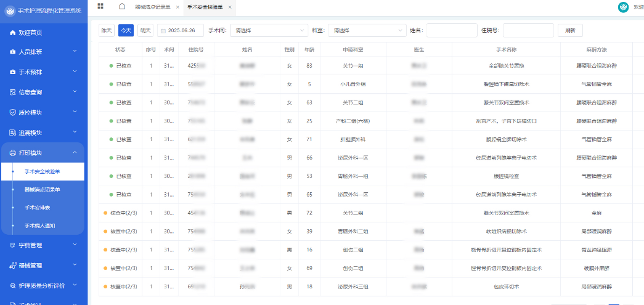This screenshot has height=305, width=644.
Task: Click the calendar icon in the date field
Action: (163, 31)
